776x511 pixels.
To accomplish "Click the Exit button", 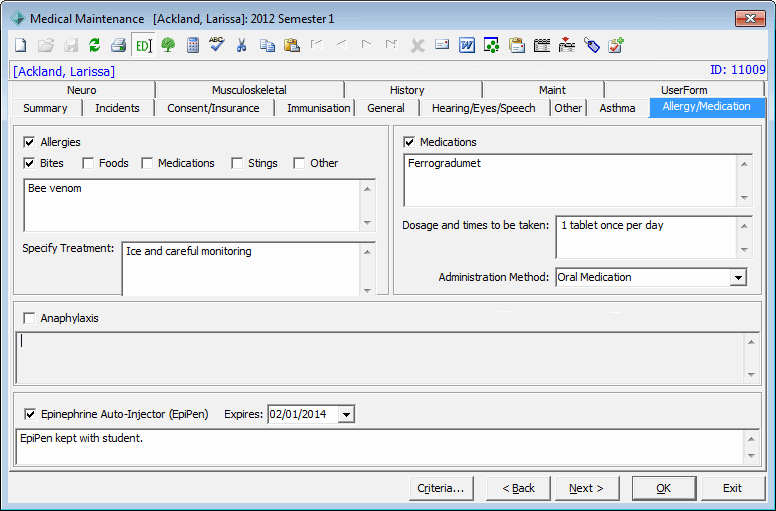I will 732,489.
